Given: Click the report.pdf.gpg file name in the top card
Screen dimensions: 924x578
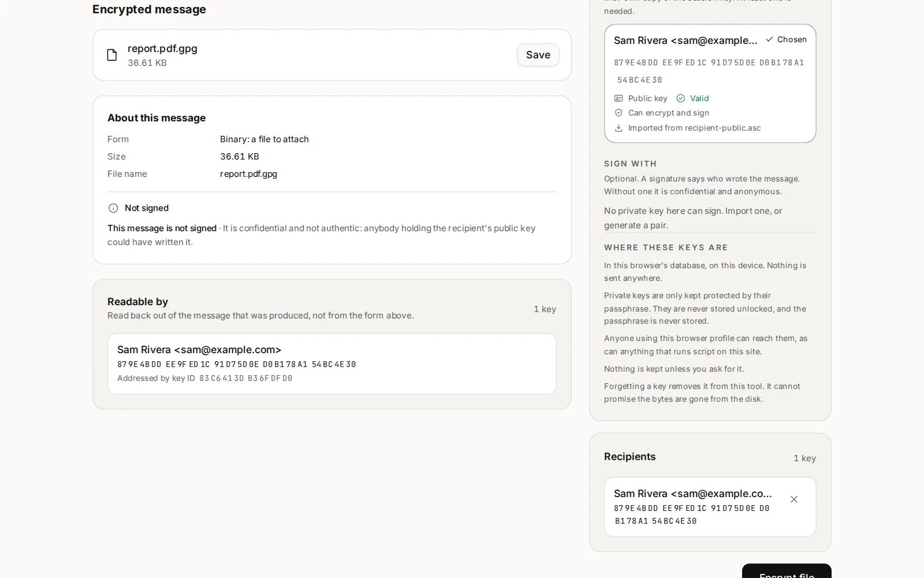Looking at the screenshot, I should 162,49.
